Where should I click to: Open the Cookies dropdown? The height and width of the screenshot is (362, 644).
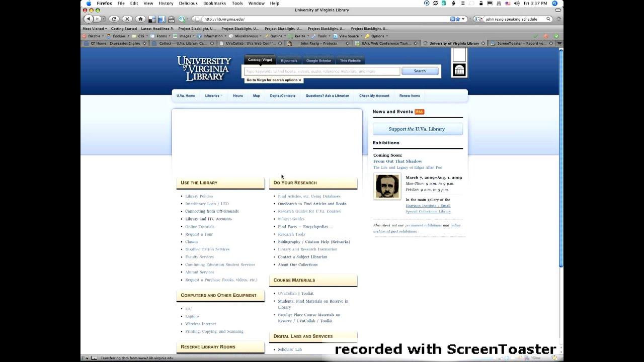coord(119,36)
